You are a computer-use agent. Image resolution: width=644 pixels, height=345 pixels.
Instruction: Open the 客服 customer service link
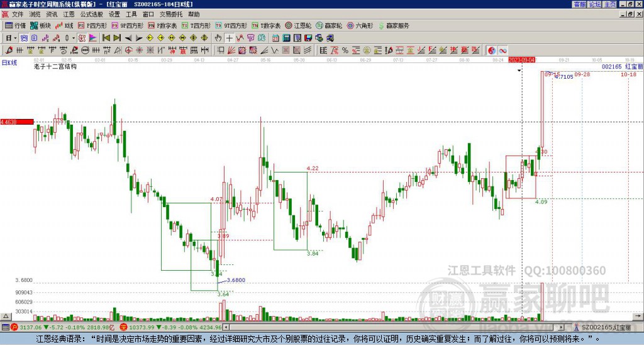point(580,4)
